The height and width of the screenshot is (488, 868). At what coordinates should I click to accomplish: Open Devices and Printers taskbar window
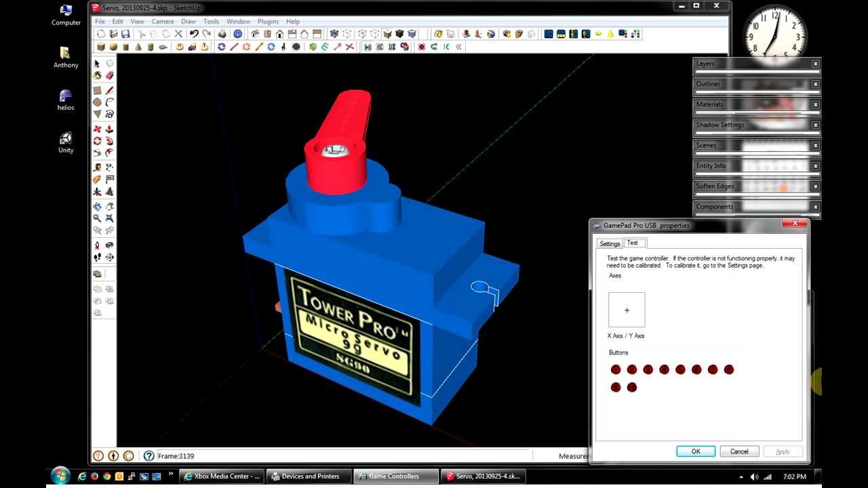[308, 476]
